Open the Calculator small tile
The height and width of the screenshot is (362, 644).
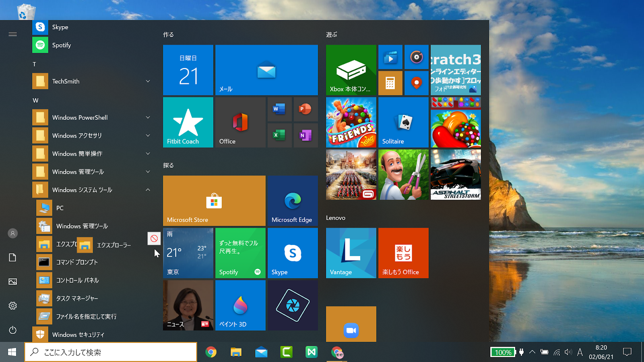(x=390, y=83)
